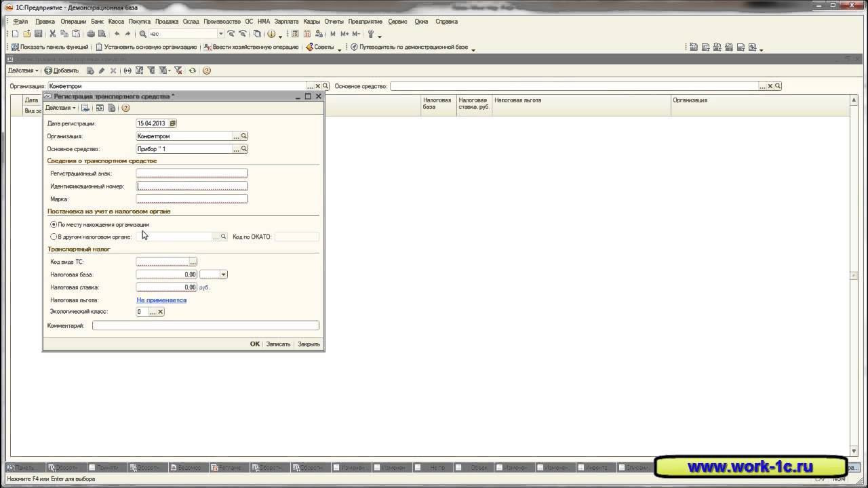Open selection list for Экологический класс
The height and width of the screenshot is (488, 868).
pos(153,312)
